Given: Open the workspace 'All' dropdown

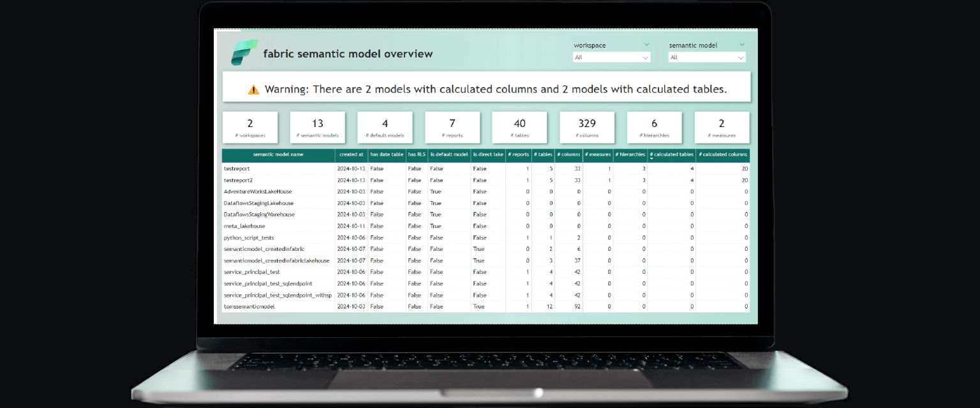Looking at the screenshot, I should tap(611, 57).
